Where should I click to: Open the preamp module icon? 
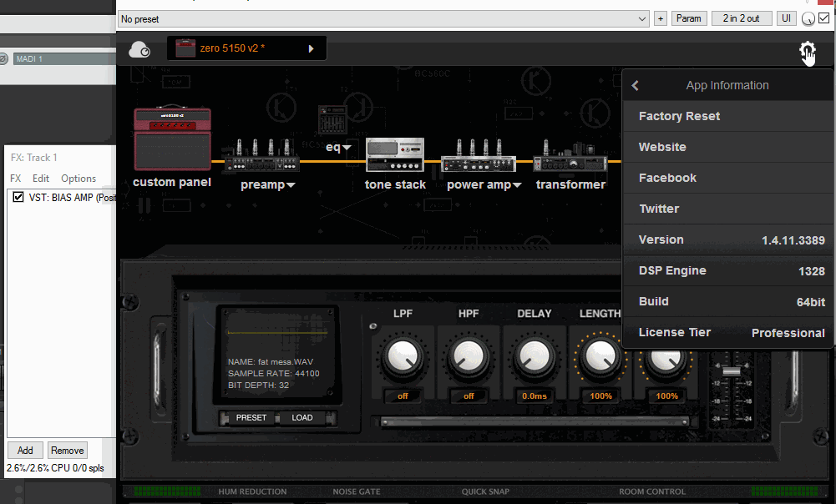(261, 157)
